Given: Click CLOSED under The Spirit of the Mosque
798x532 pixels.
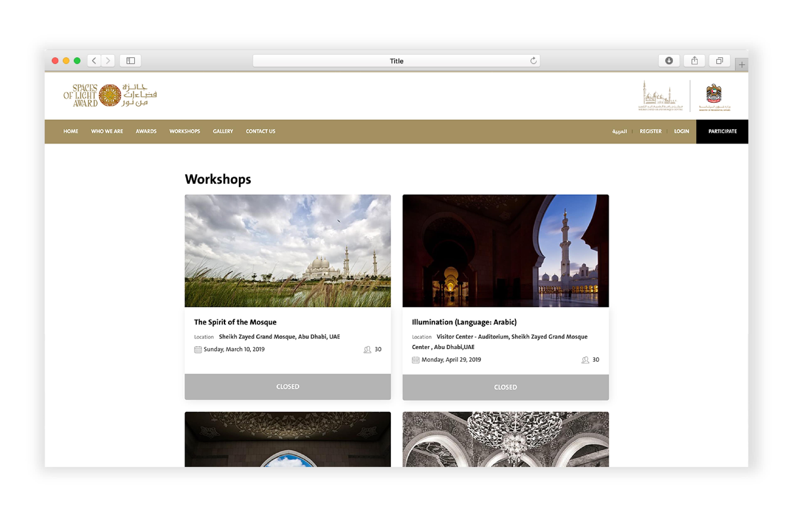Looking at the screenshot, I should tap(288, 387).
